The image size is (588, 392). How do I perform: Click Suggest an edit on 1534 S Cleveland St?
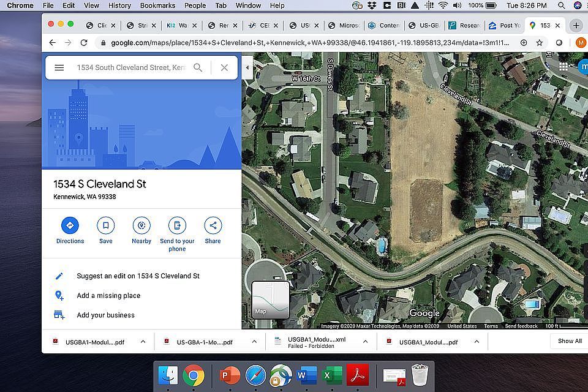click(x=138, y=276)
